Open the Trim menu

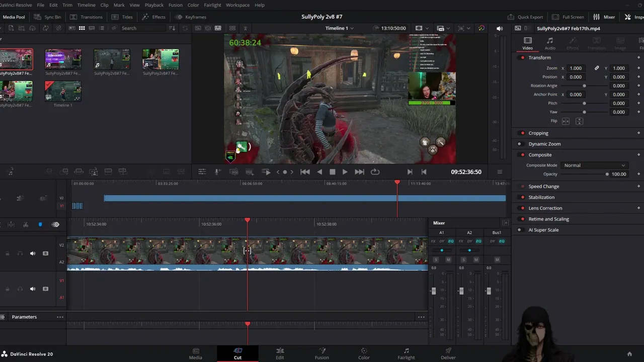(x=67, y=5)
